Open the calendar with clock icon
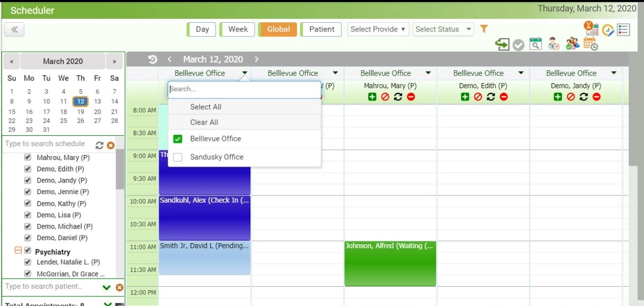The image size is (644, 306). 590,44
